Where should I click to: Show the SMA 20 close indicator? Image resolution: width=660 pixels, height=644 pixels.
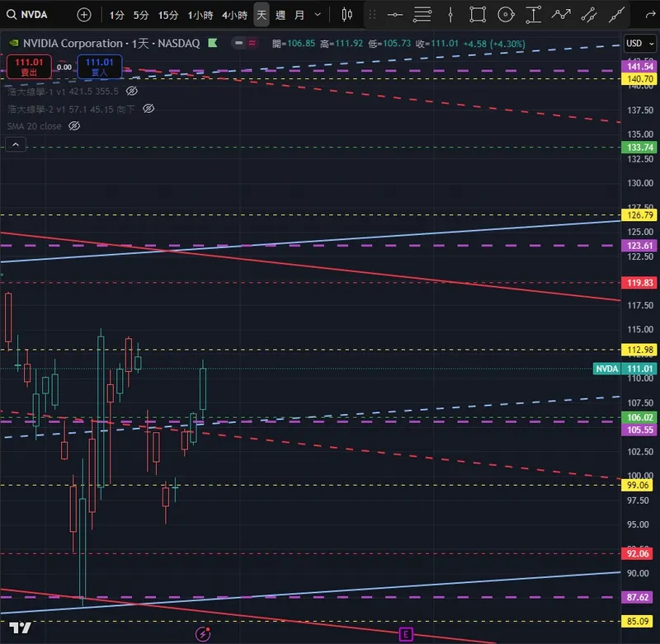pos(74,126)
